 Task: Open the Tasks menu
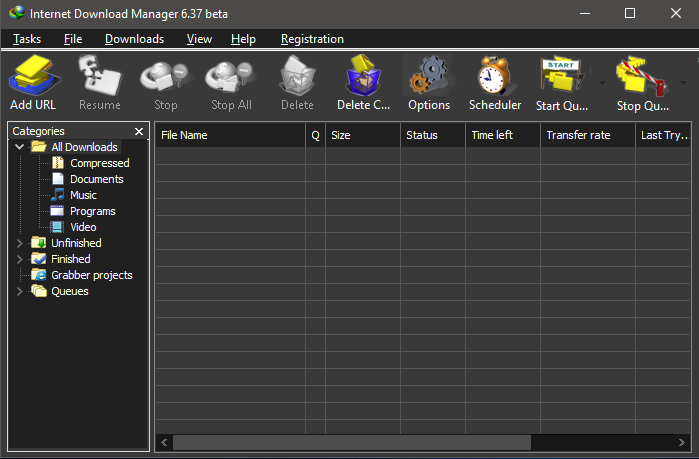coord(27,39)
